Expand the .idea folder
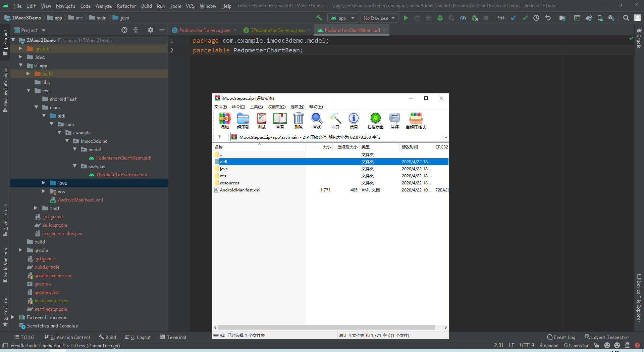Image resolution: width=644 pixels, height=352 pixels. [x=20, y=57]
